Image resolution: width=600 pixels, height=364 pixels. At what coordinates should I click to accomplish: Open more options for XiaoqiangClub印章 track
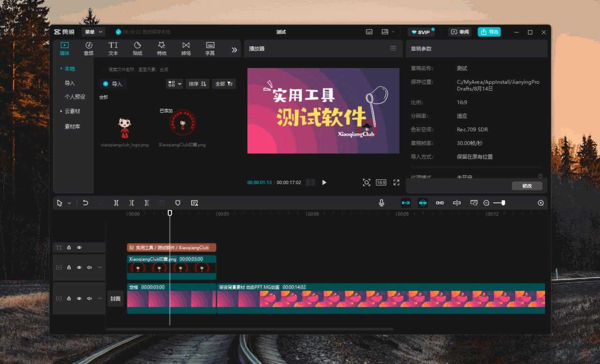tap(99, 267)
